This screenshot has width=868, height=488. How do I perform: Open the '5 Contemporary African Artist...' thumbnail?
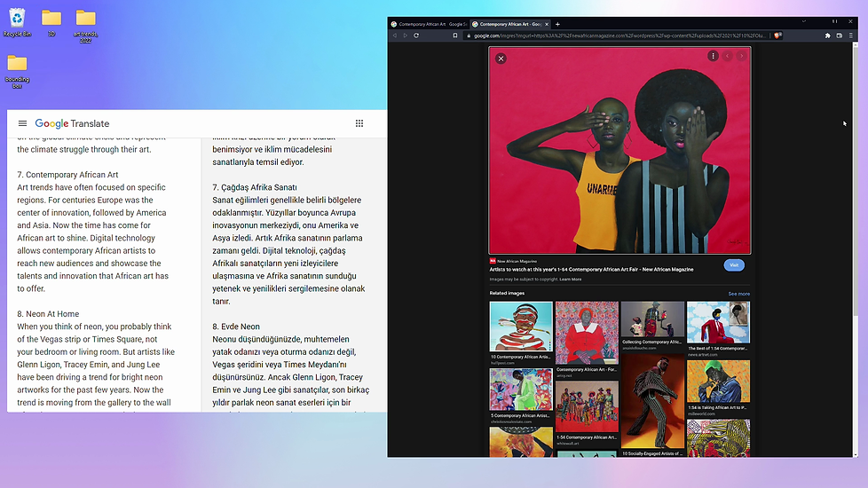pos(521,390)
